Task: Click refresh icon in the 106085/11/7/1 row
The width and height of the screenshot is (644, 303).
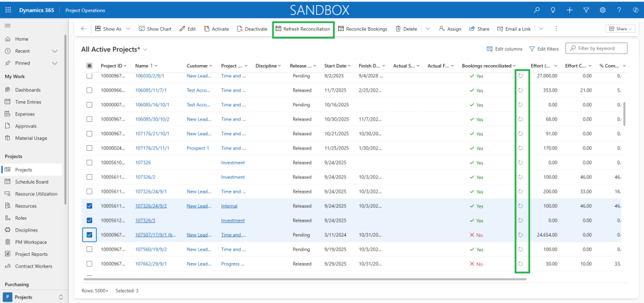Action: click(x=521, y=90)
